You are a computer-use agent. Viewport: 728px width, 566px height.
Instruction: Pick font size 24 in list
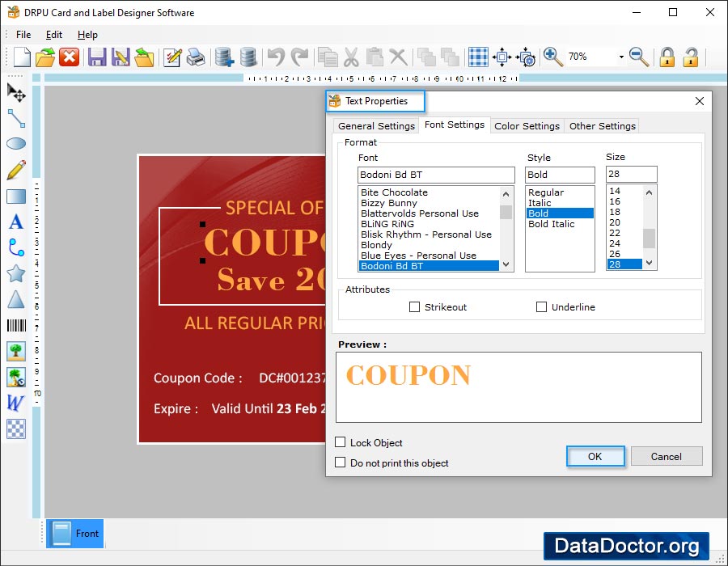(615, 243)
